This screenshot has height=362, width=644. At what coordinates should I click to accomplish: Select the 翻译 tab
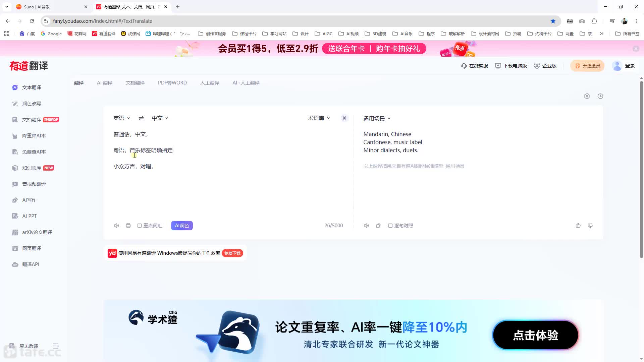tap(79, 83)
